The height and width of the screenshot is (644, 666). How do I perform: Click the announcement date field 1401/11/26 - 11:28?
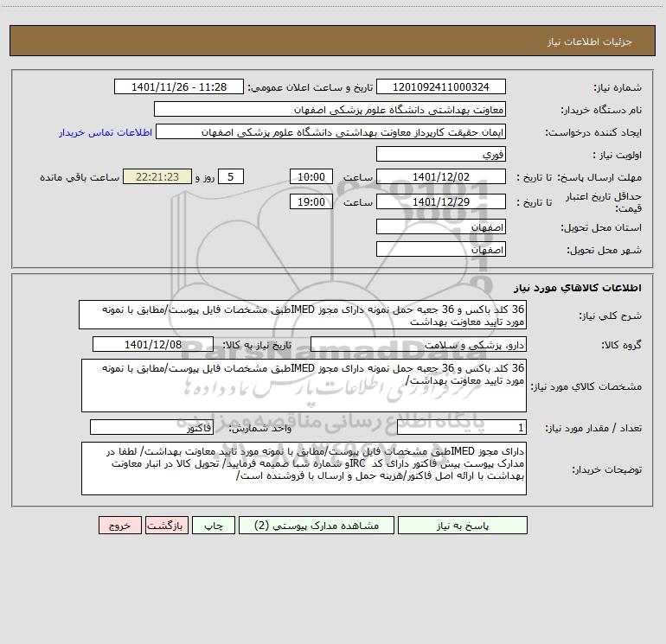(x=179, y=86)
